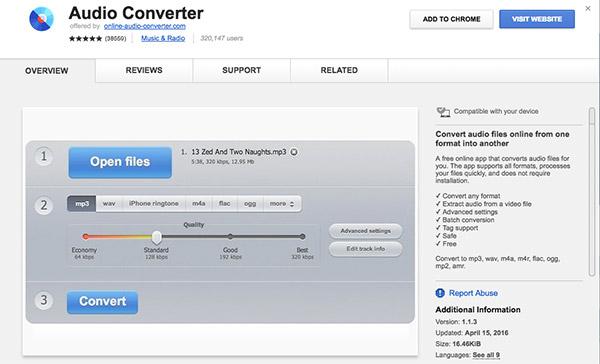
Task: Select the flac output format
Action: coord(225,204)
